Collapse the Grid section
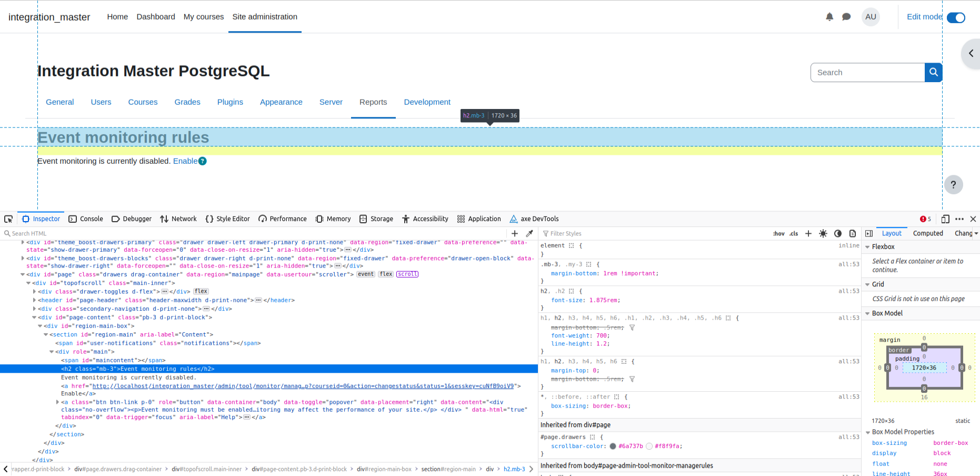This screenshot has height=476, width=980. point(867,284)
